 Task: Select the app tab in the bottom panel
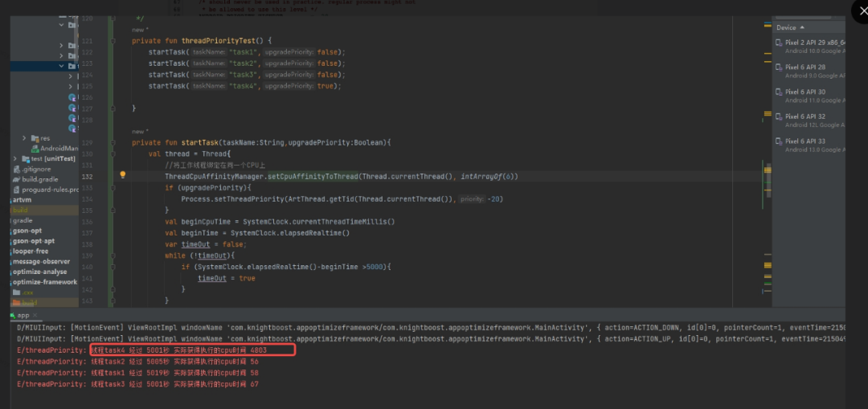23,316
